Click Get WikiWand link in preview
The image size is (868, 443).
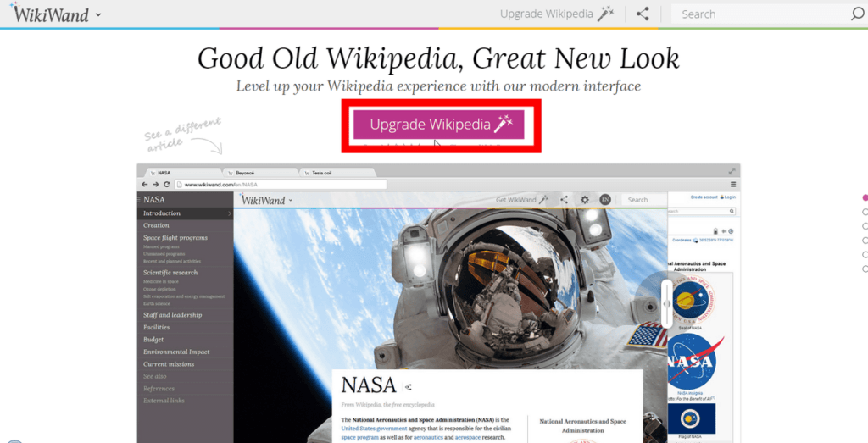tap(521, 200)
